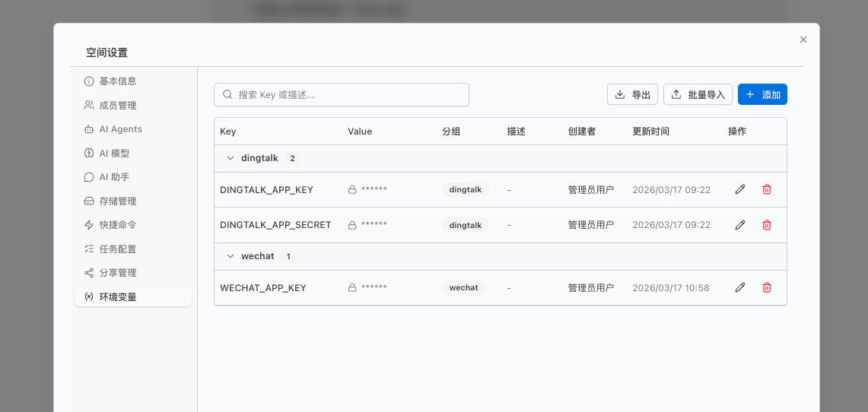Click the red trash icon for DINGTALK_APP_KEY
The image size is (868, 412).
pos(767,189)
